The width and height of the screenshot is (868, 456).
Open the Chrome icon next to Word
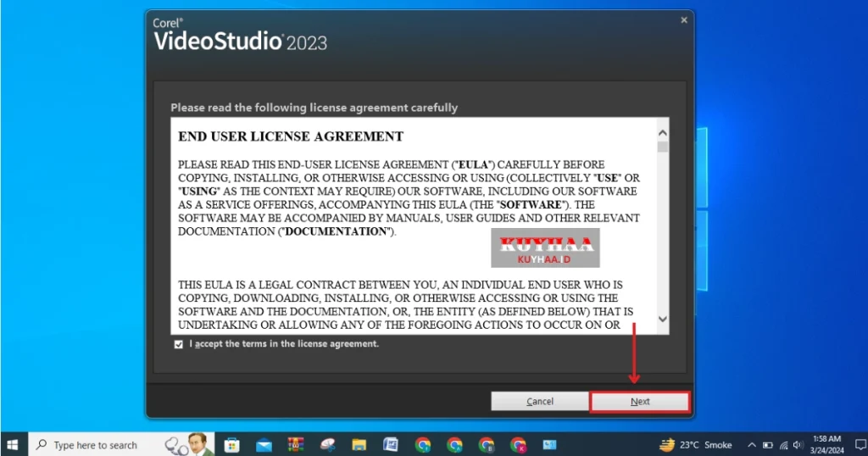(x=423, y=444)
